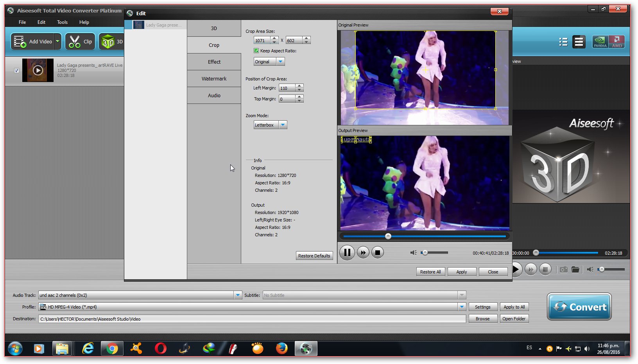Image resolution: width=638 pixels, height=364 pixels.
Task: Mute main window speaker icon
Action: 590,269
